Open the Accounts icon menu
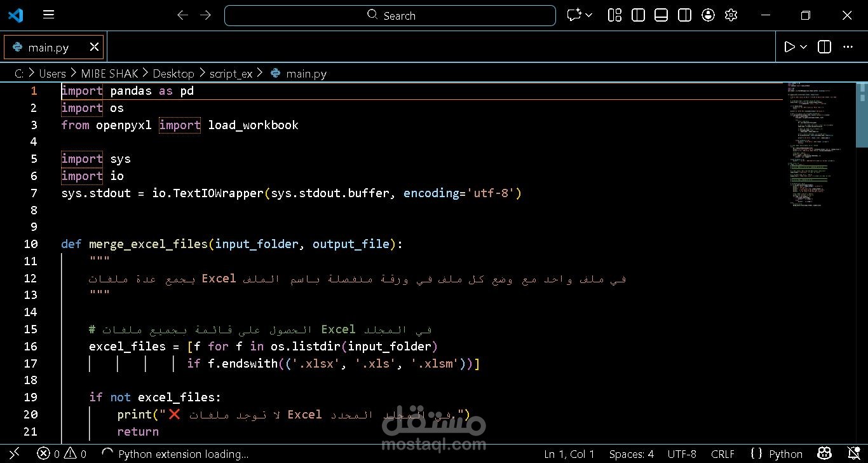This screenshot has width=868, height=463. click(708, 15)
